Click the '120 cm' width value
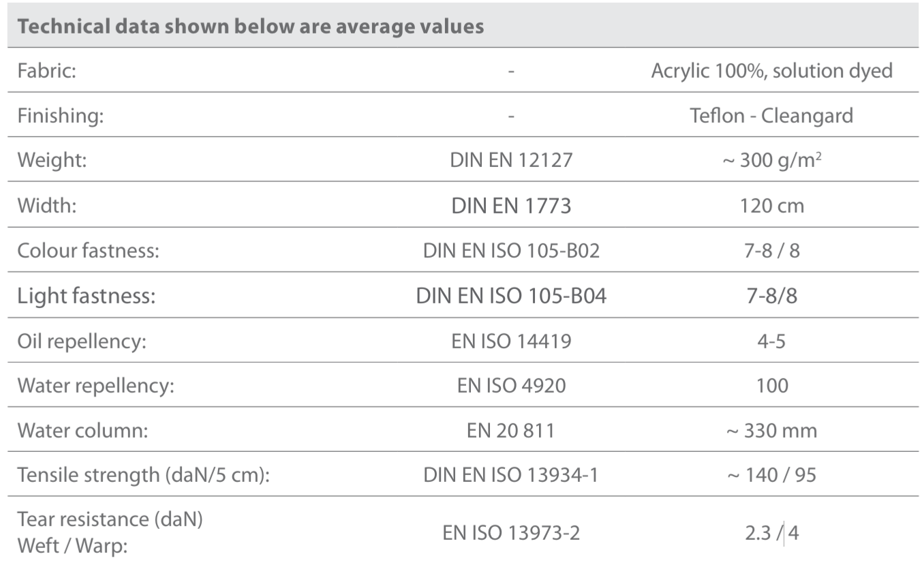This screenshot has height=563, width=924. (771, 205)
